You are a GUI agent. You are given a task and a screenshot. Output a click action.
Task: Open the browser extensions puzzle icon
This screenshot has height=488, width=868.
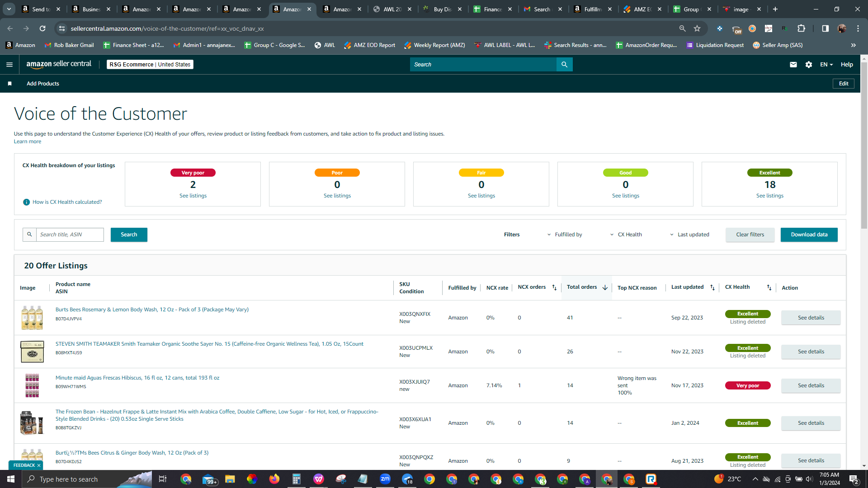click(802, 28)
